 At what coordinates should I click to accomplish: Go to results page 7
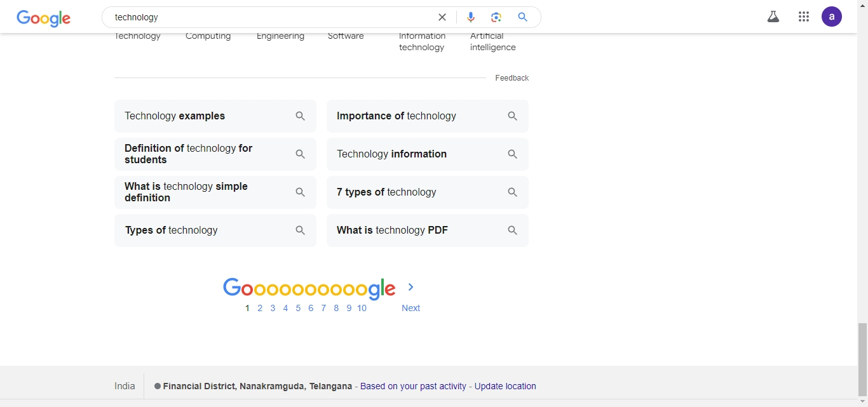click(323, 308)
